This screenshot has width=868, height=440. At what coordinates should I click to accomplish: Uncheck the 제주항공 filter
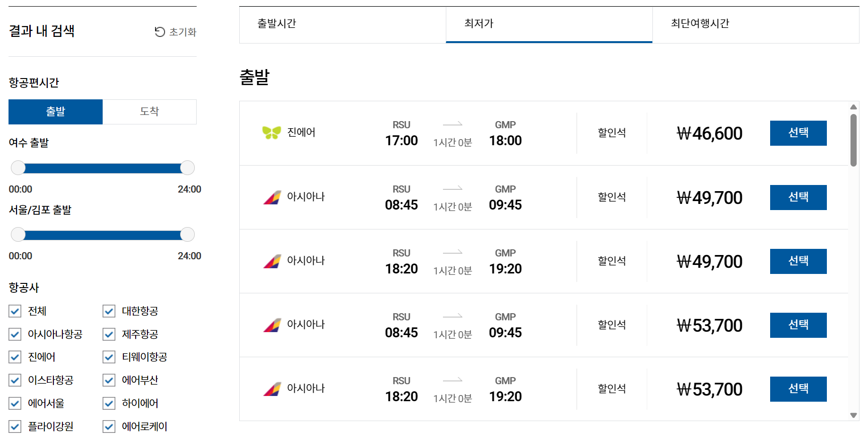tap(109, 334)
